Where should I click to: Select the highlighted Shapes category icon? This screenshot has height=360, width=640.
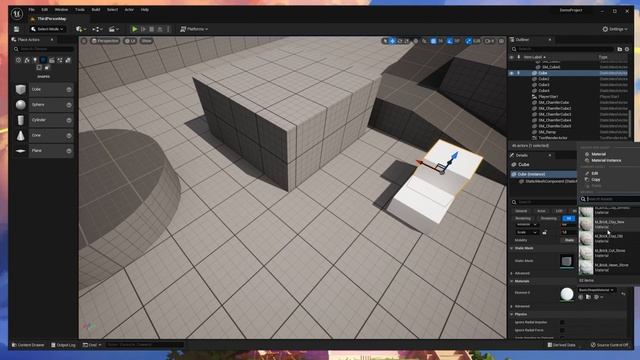pos(43,60)
